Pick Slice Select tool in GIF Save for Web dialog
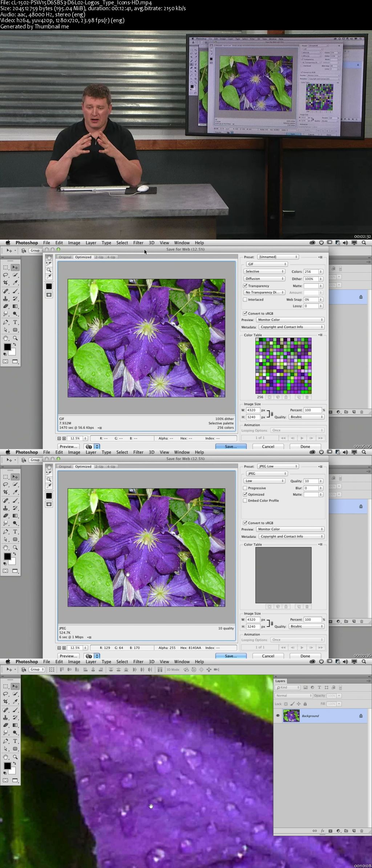This screenshot has width=372, height=868. pyautogui.click(x=49, y=264)
